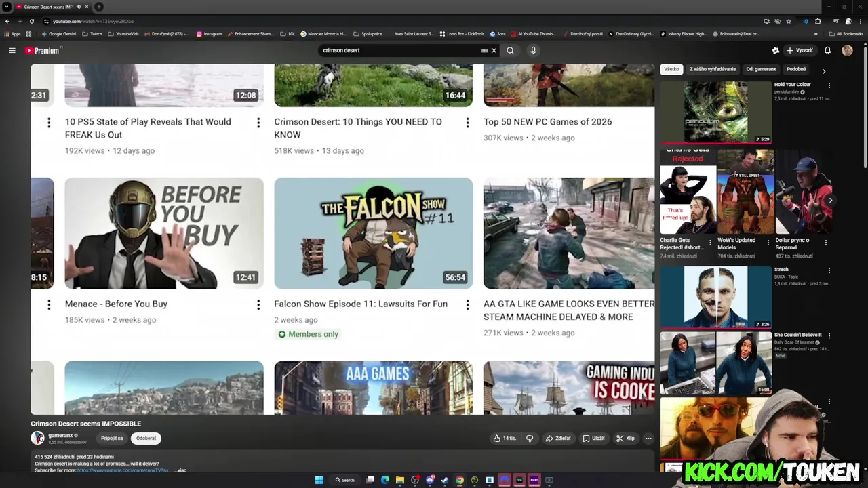Open Strach sidebar video thumbnail

[715, 297]
